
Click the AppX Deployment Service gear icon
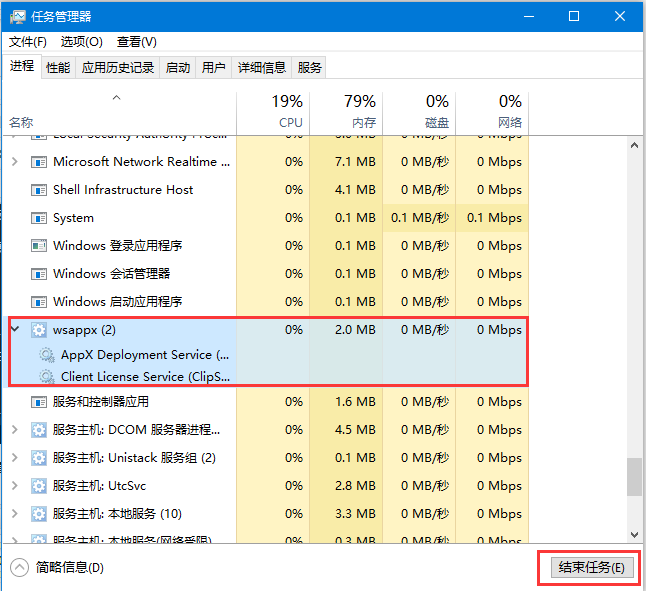[47, 355]
